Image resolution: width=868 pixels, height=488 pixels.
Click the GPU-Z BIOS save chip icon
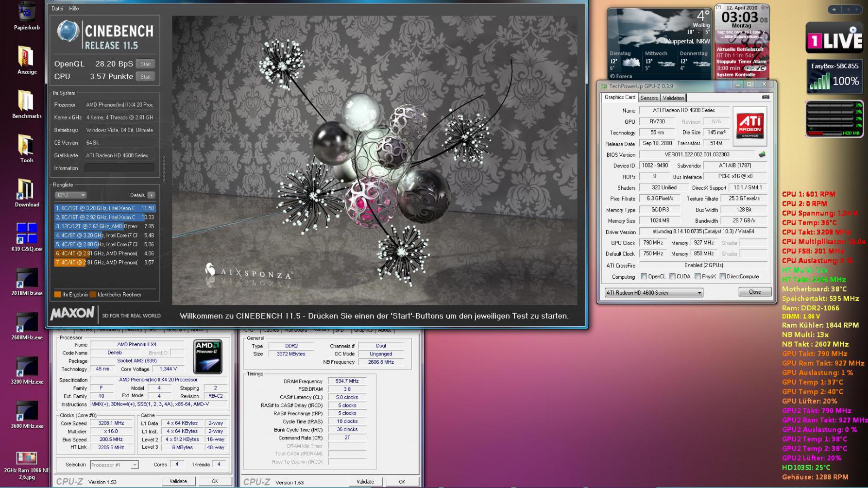pyautogui.click(x=762, y=154)
